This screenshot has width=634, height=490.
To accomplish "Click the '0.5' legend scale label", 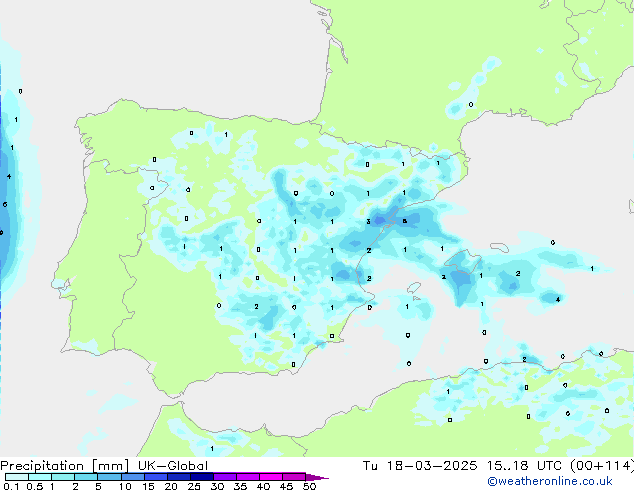I will click(35, 486).
